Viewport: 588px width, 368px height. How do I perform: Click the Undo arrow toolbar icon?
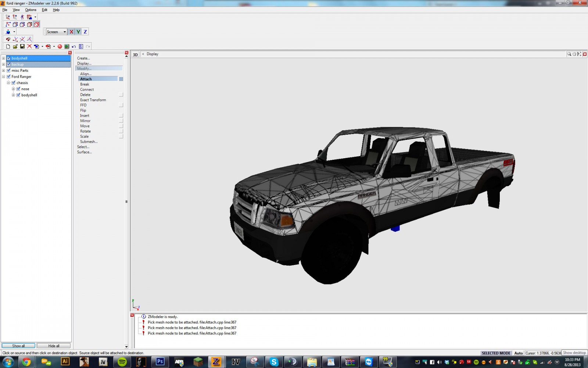point(74,46)
